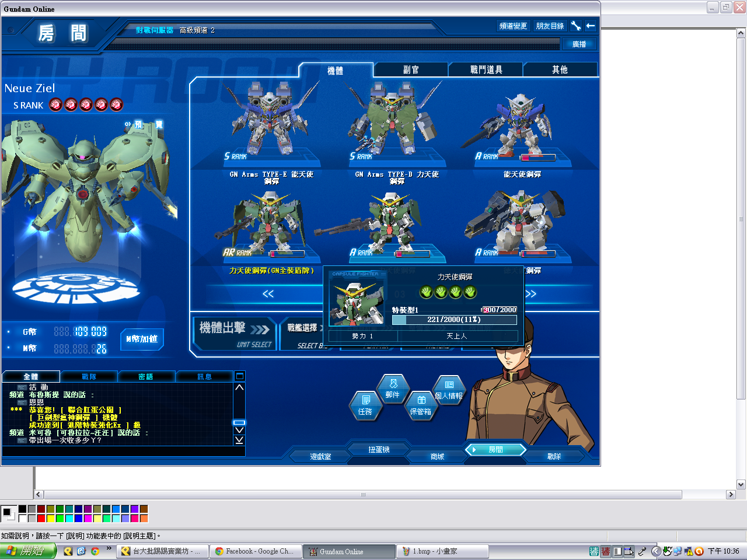The width and height of the screenshot is (747, 560).
Task: Pick the magenta color in the Paint palette
Action: [x=88, y=518]
